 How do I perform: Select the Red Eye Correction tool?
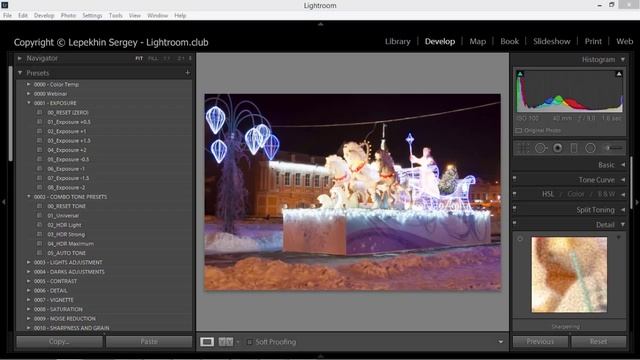(x=558, y=148)
